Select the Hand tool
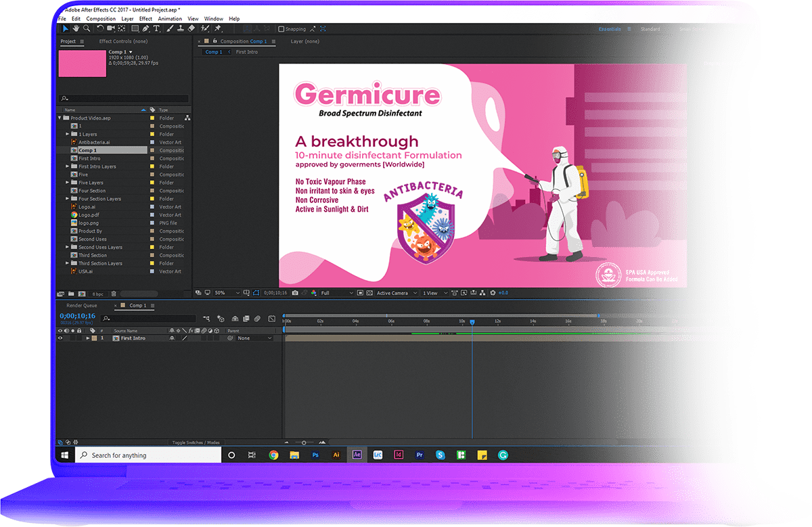 (x=76, y=29)
